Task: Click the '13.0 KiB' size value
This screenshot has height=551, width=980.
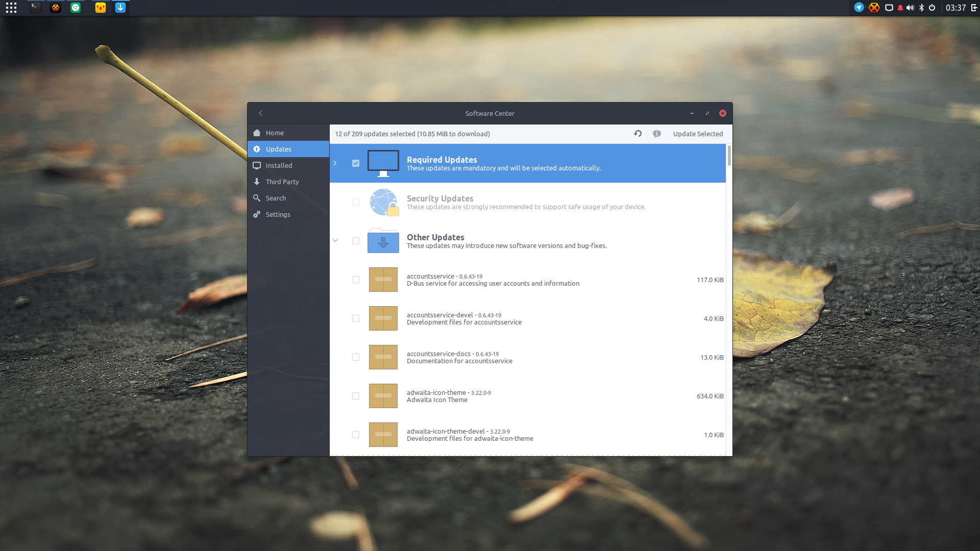Action: tap(712, 357)
